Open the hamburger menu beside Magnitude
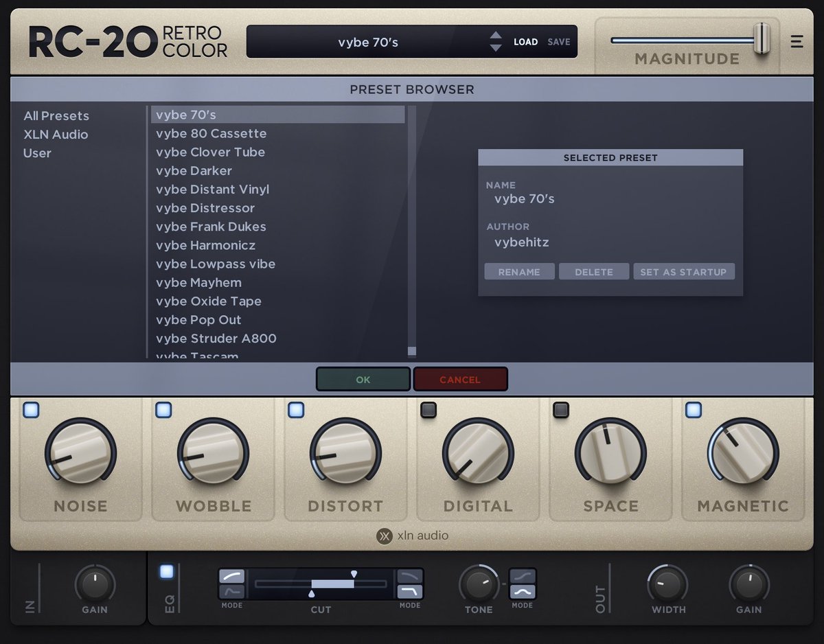This screenshot has width=824, height=644. point(797,42)
